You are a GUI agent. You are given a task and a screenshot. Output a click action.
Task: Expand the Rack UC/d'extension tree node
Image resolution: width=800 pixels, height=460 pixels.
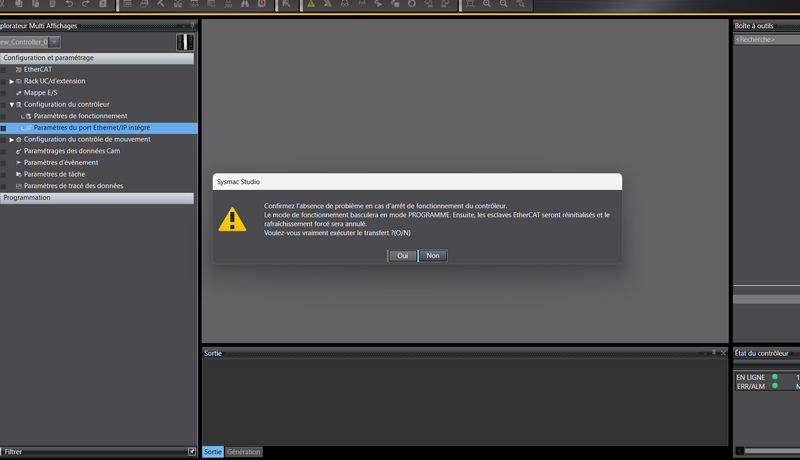(x=12, y=81)
